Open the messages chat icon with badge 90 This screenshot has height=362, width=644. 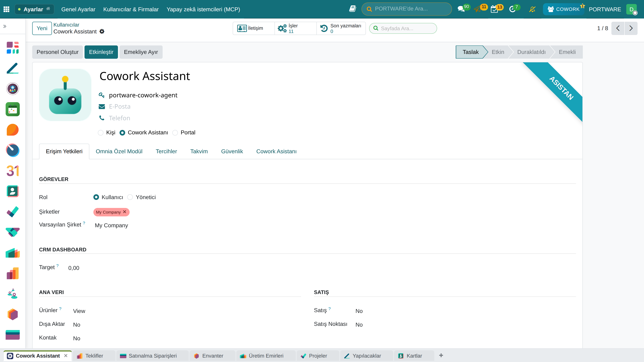click(x=461, y=9)
